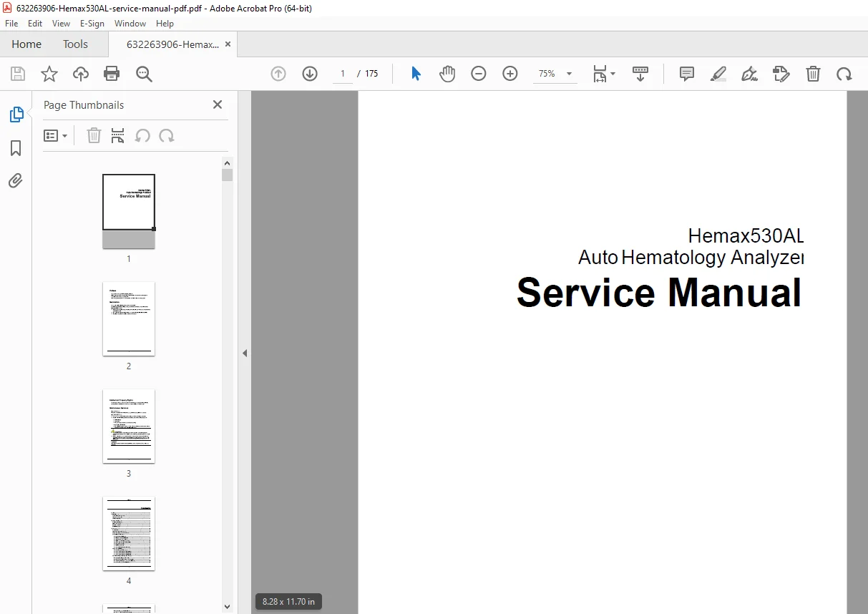Screen dimensions: 868x614
Task: Add a comment note
Action: 687,74
